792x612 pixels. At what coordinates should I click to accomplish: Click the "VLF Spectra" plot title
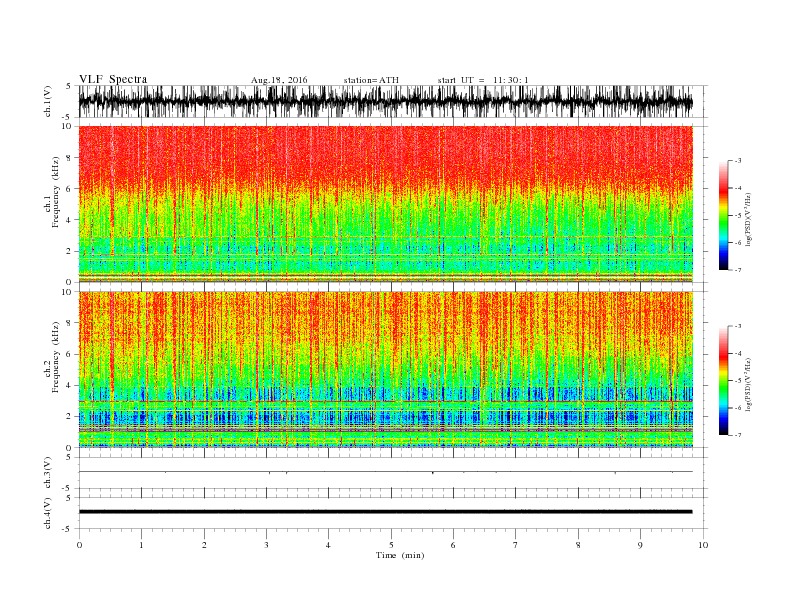click(x=113, y=79)
